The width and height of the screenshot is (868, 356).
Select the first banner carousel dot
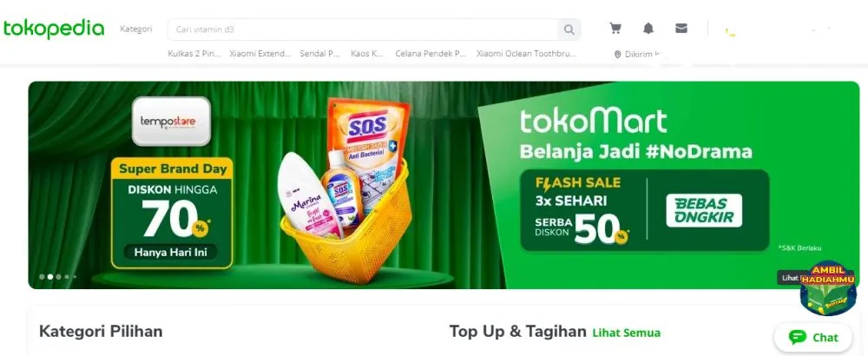pos(42,277)
